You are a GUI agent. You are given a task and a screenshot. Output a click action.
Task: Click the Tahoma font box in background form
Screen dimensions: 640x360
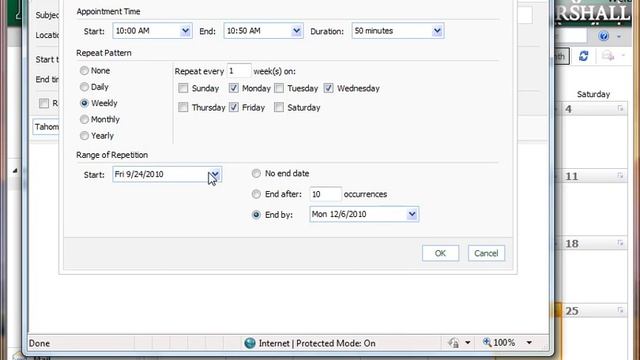46,127
